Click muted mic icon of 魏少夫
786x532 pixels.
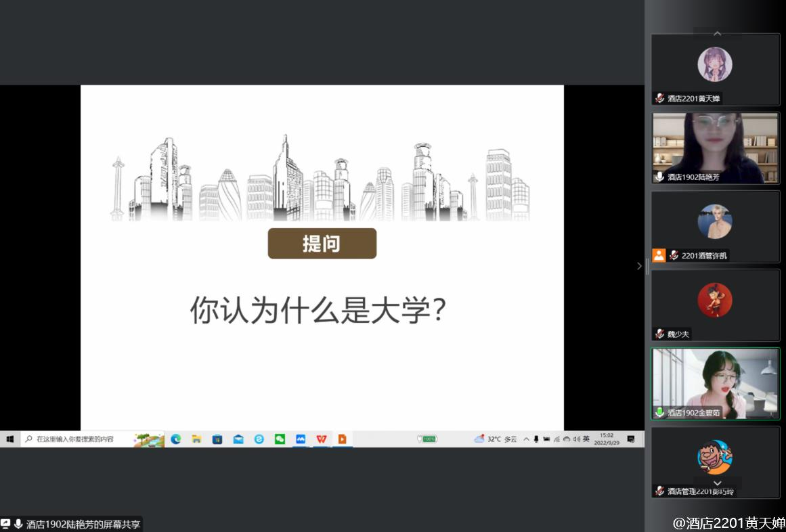click(659, 334)
